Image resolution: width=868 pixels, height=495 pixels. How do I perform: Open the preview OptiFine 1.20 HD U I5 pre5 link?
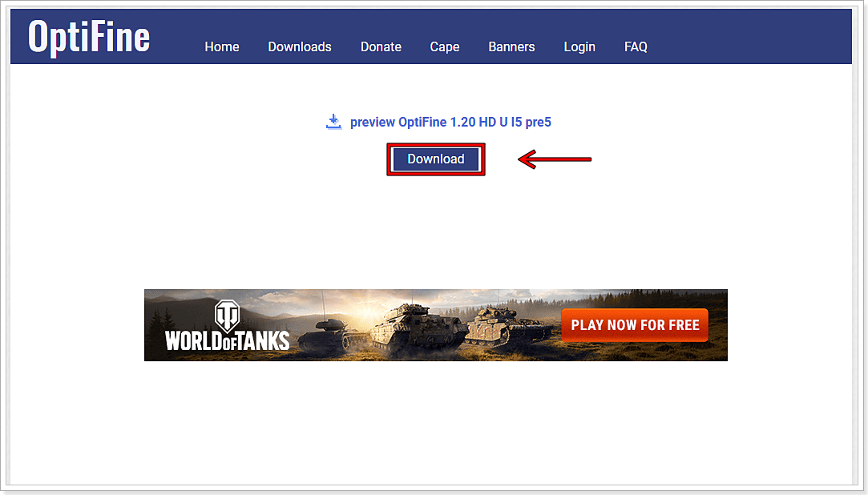[450, 123]
